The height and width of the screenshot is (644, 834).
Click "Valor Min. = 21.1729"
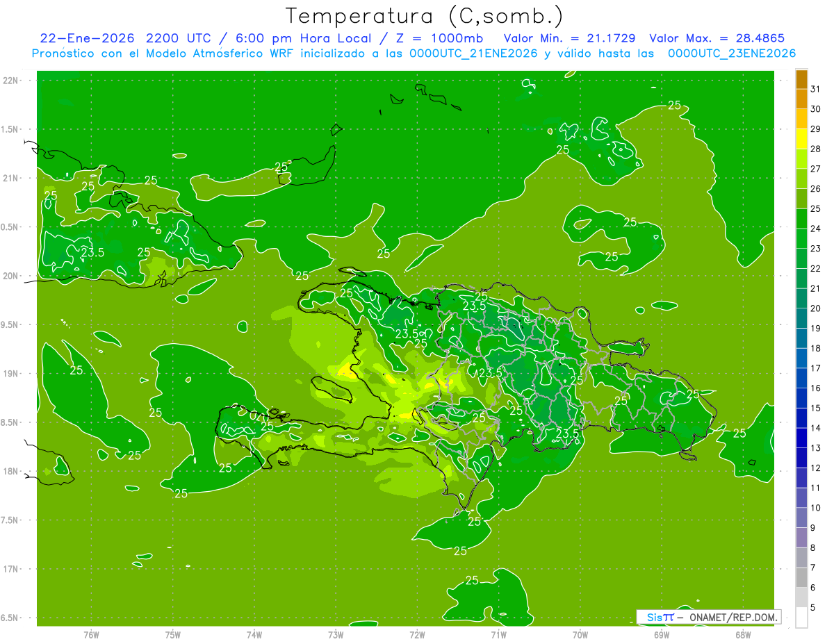(x=569, y=38)
